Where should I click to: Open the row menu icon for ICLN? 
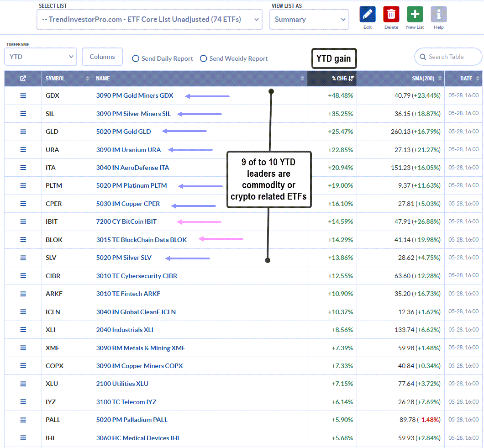tap(23, 312)
